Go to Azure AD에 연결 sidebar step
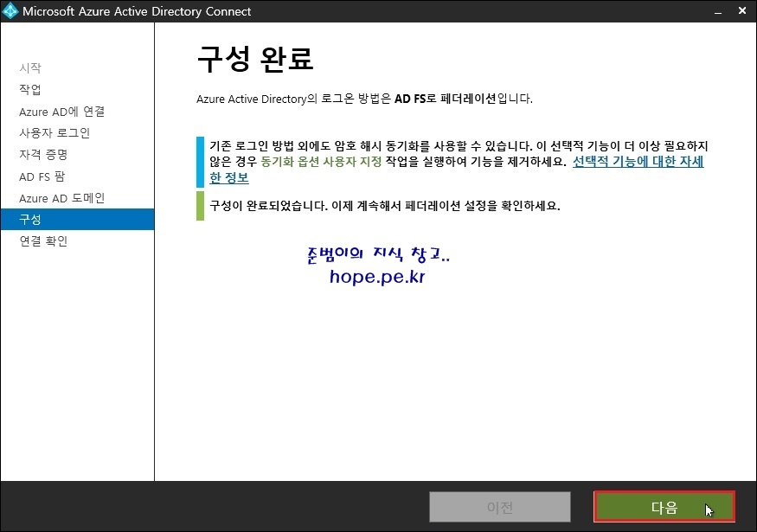This screenshot has width=757, height=532. [61, 112]
